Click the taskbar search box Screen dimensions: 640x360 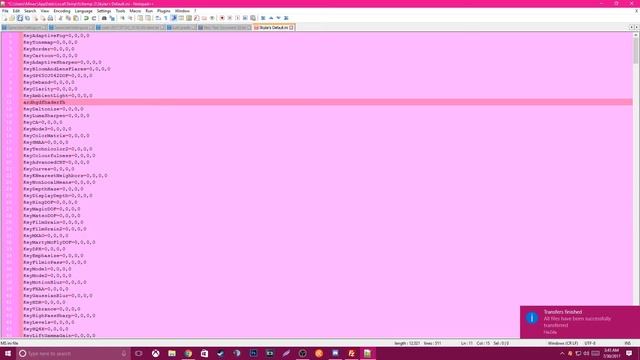[73, 353]
